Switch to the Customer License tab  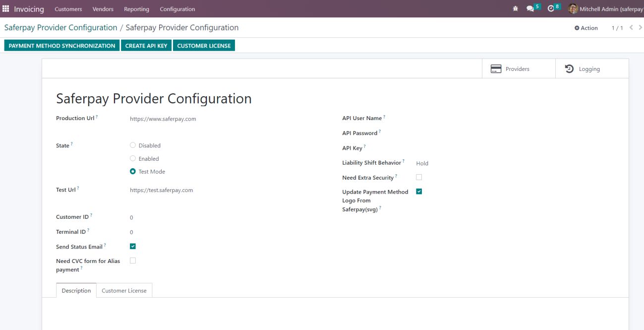click(x=124, y=291)
